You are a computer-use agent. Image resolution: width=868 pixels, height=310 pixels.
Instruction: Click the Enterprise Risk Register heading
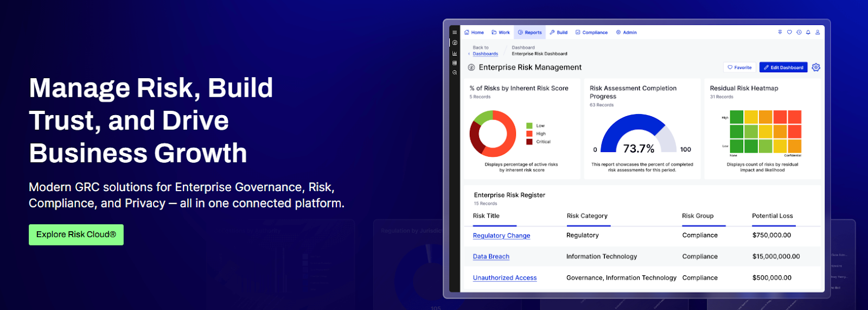point(509,195)
